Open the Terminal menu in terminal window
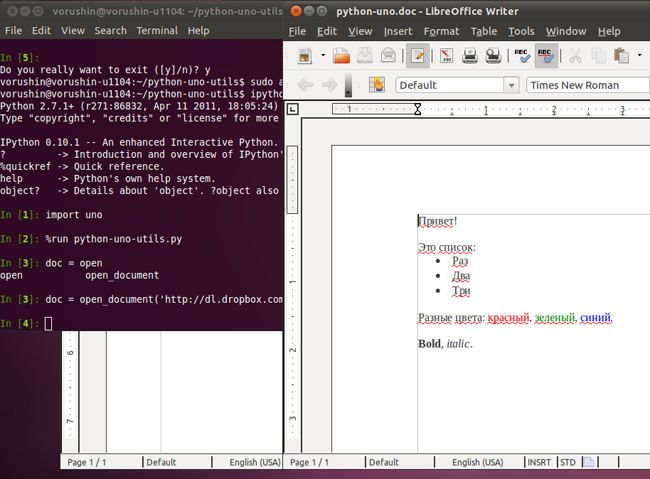Viewport: 650px width, 479px height. click(x=157, y=31)
